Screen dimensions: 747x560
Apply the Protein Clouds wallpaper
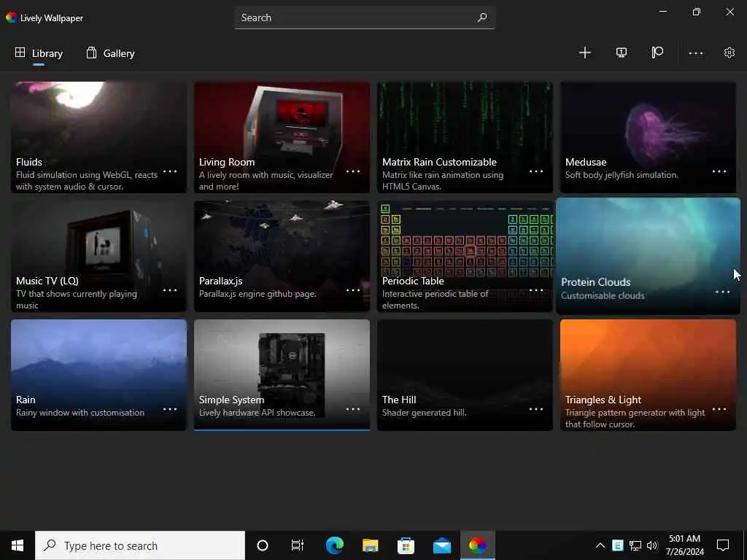point(648,256)
